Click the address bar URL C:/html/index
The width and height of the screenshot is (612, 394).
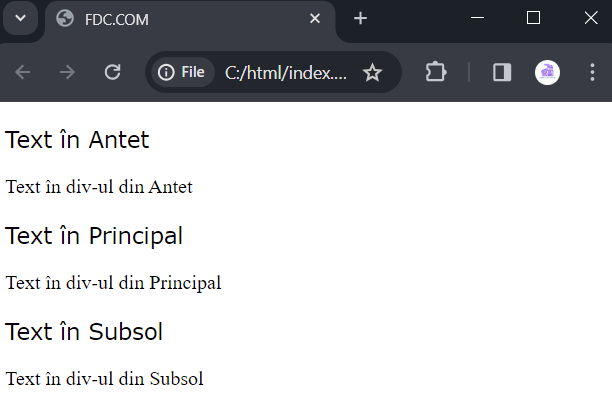tap(286, 73)
